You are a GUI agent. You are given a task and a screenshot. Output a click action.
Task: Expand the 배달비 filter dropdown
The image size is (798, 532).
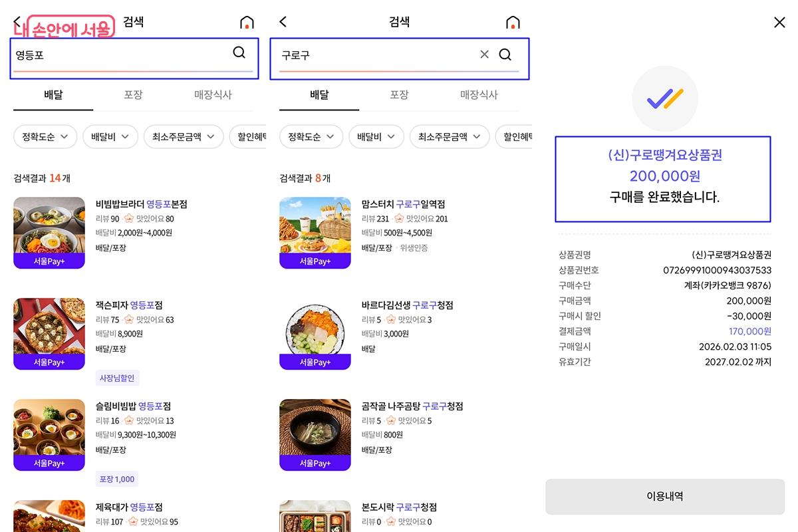click(x=110, y=136)
